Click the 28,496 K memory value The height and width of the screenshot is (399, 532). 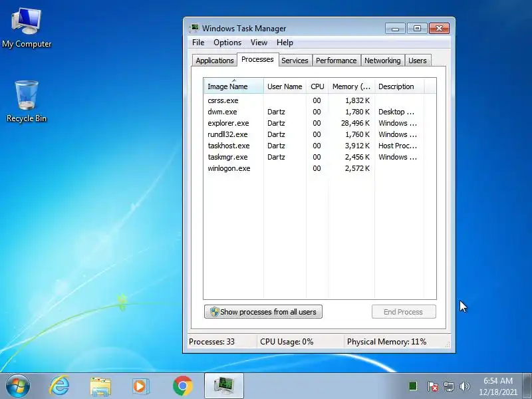355,123
